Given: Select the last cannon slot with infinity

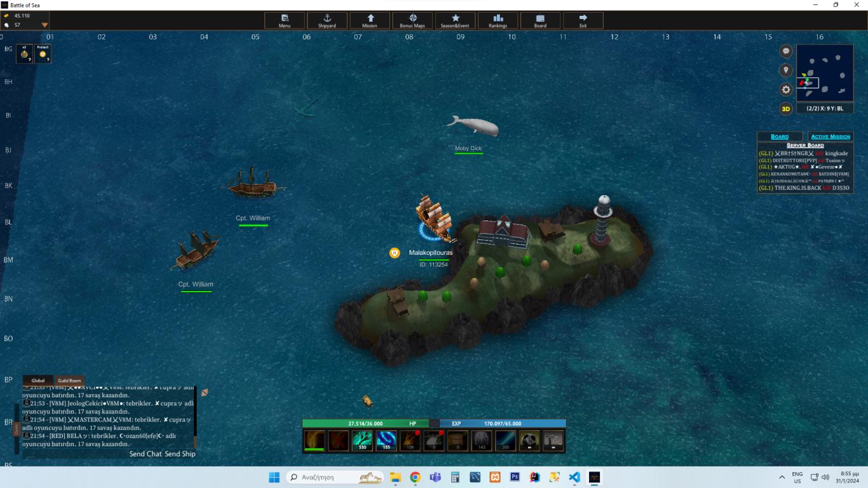Looking at the screenshot, I should [x=553, y=440].
